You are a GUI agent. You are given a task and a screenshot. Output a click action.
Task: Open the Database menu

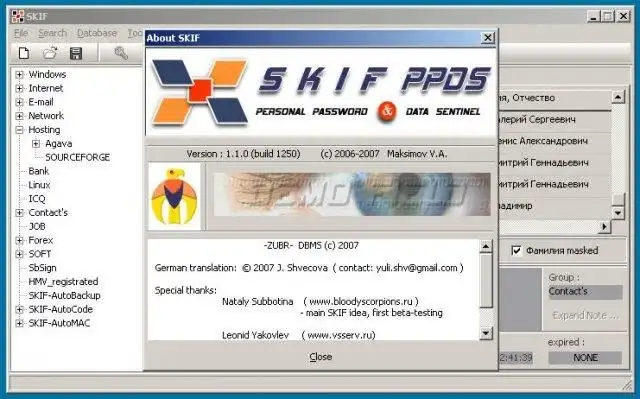[x=97, y=33]
